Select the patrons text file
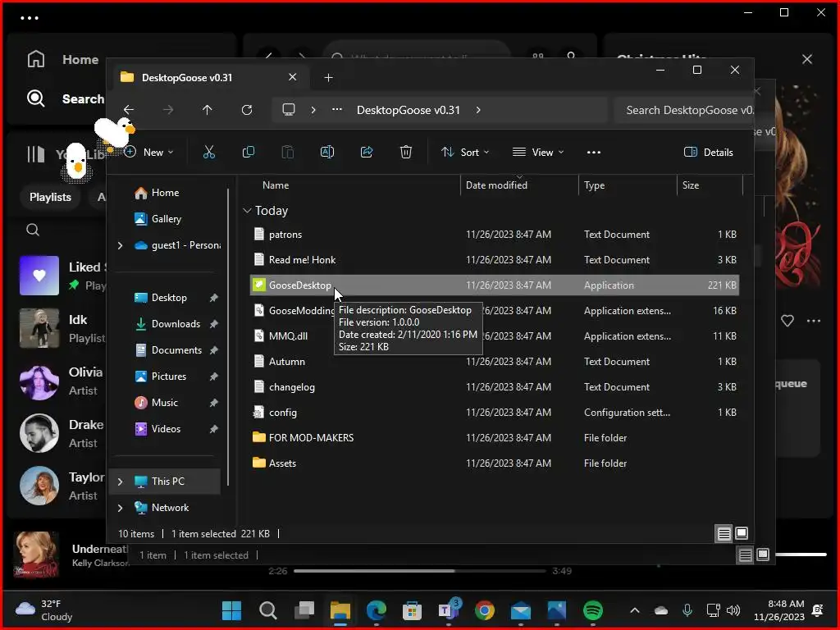 tap(494, 234)
